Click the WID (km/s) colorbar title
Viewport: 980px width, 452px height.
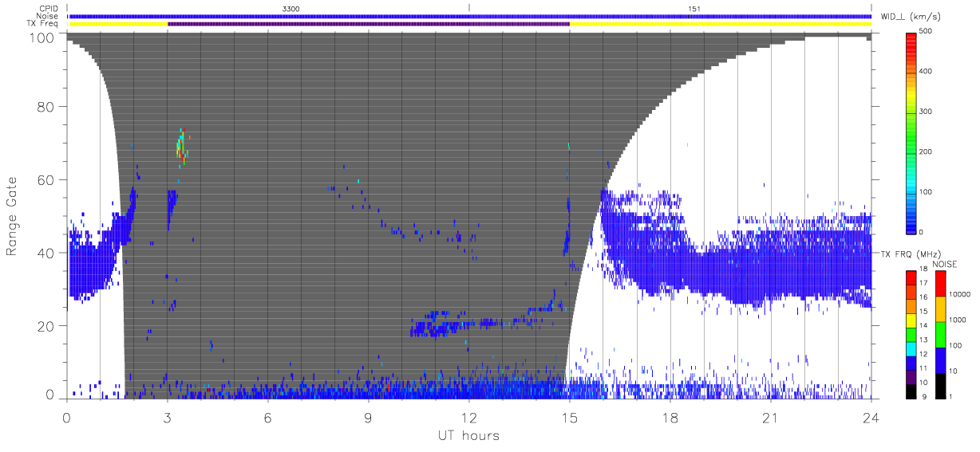[x=913, y=16]
